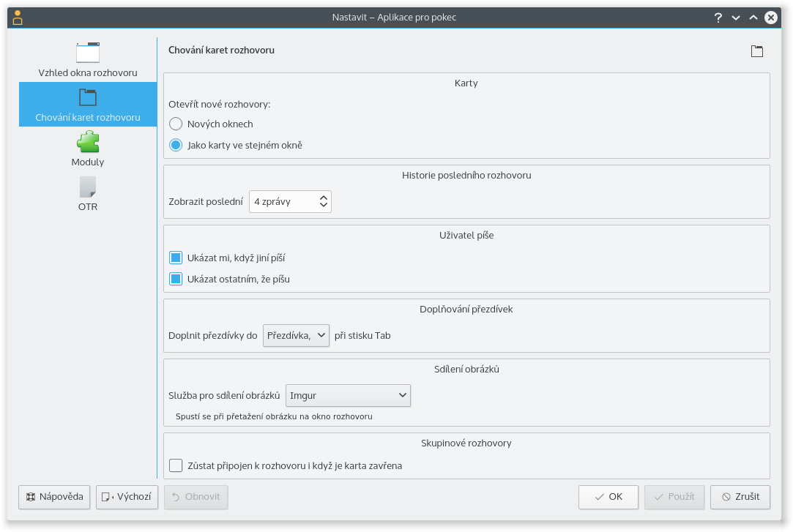Select the Nových oknech radio option
Screen dimensions: 793x532
click(x=211, y=124)
